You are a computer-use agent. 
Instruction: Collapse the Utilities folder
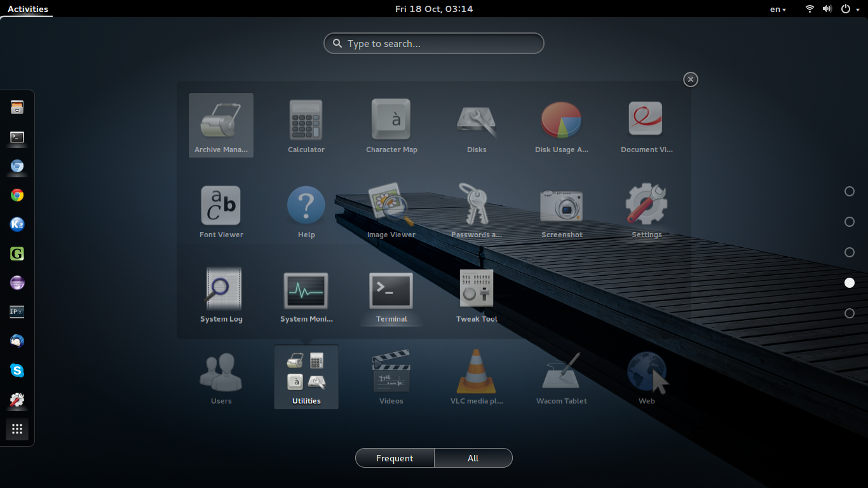tap(691, 79)
